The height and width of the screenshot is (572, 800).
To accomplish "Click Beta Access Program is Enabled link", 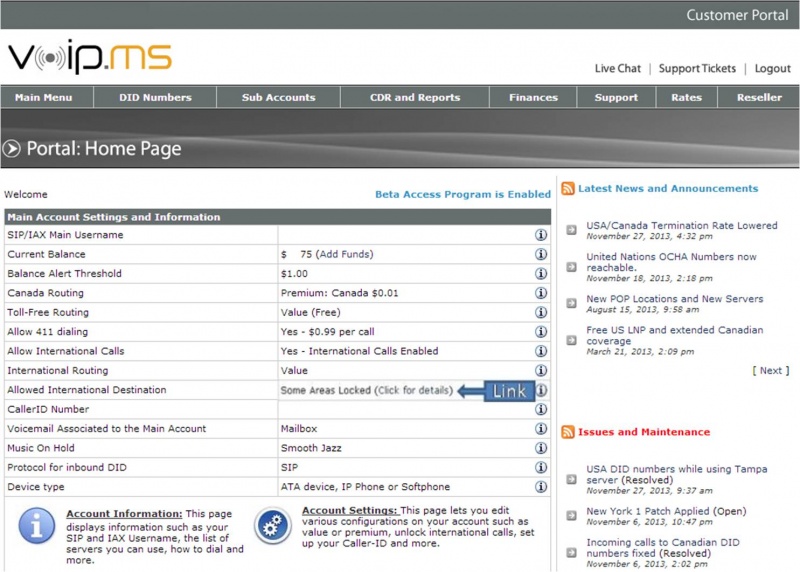I will 463,194.
